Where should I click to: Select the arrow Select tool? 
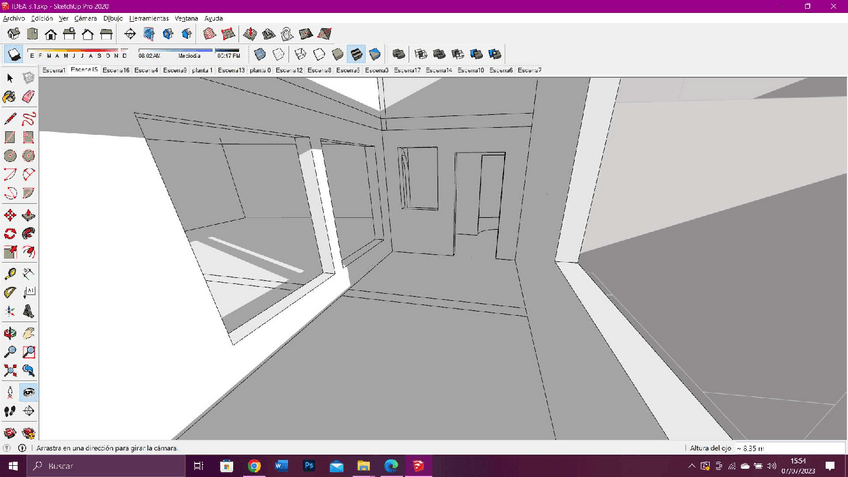pos(10,78)
